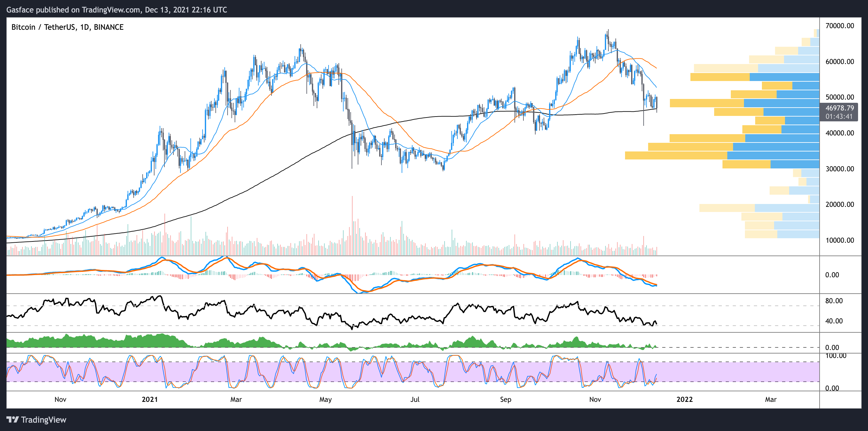Click the MACD 0.00 scale label
This screenshot has height=431, width=868.
pyautogui.click(x=832, y=275)
